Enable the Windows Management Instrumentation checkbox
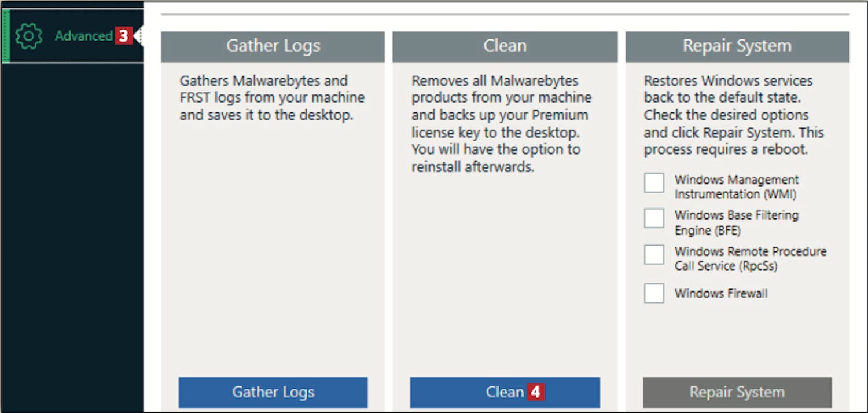This screenshot has width=868, height=413. (654, 183)
